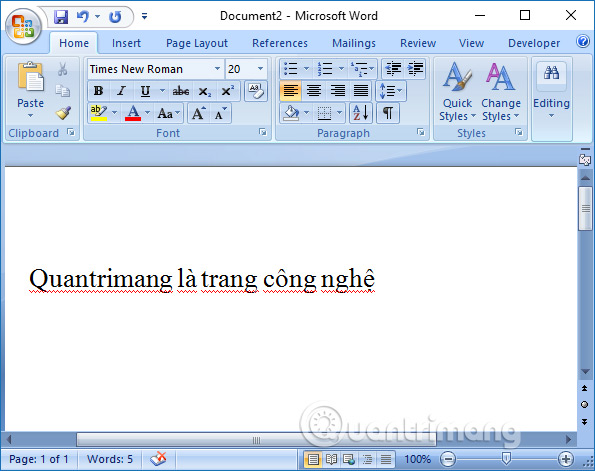
Task: Apply superscript formatting
Action: 228,91
